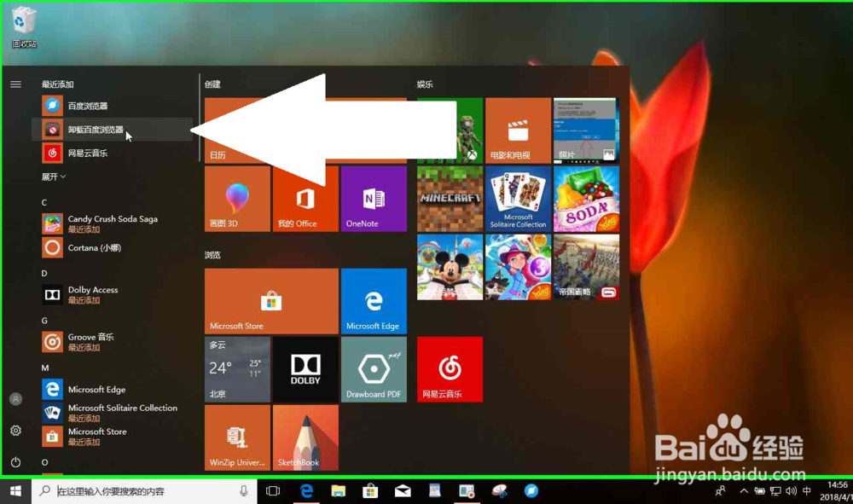Open the People tray icon
Image resolution: width=853 pixels, height=504 pixels.
pyautogui.click(x=720, y=491)
